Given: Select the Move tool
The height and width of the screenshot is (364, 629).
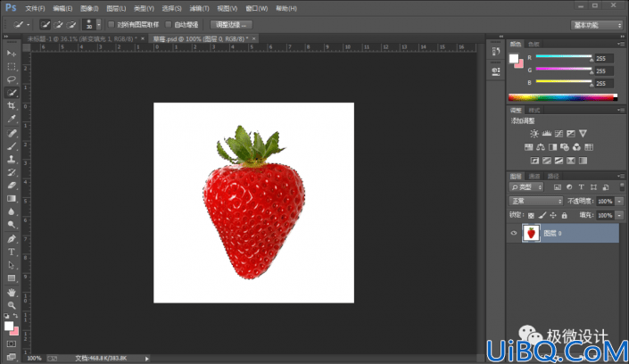Looking at the screenshot, I should coord(12,54).
